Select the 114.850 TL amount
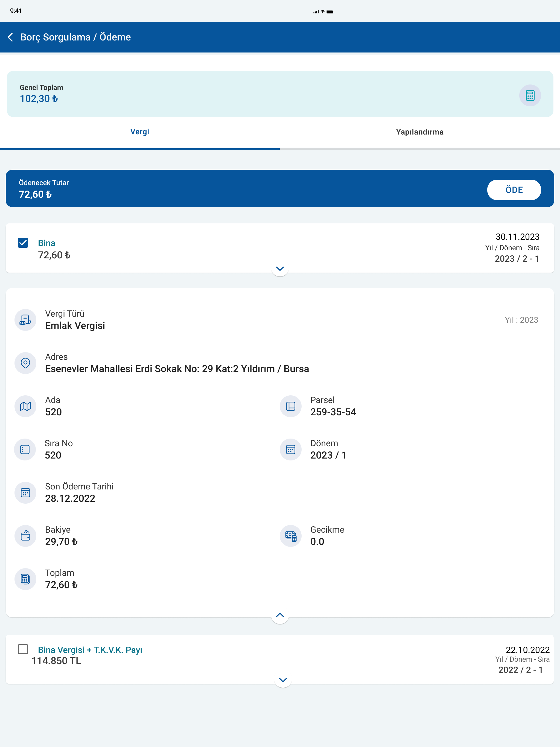 (56, 661)
